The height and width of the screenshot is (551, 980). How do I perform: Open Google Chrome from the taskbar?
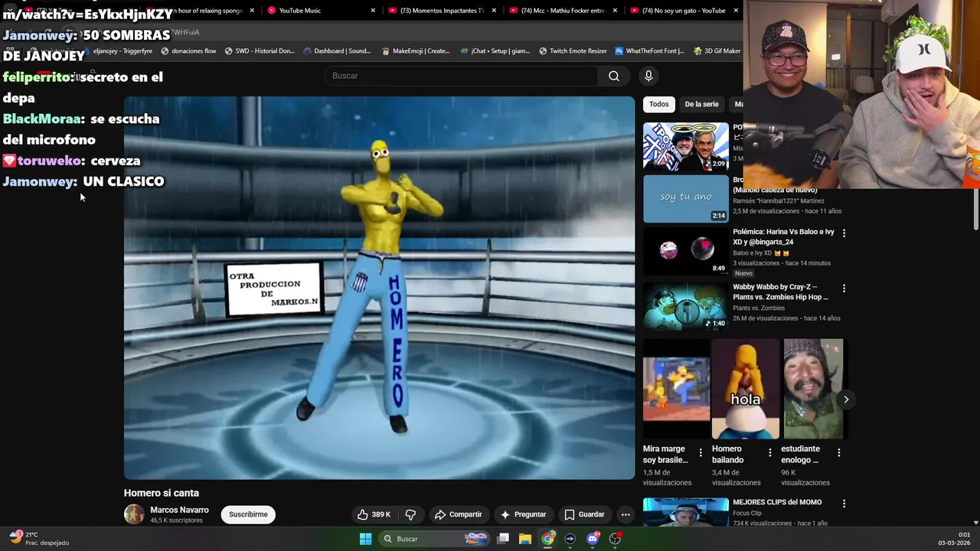(x=547, y=539)
